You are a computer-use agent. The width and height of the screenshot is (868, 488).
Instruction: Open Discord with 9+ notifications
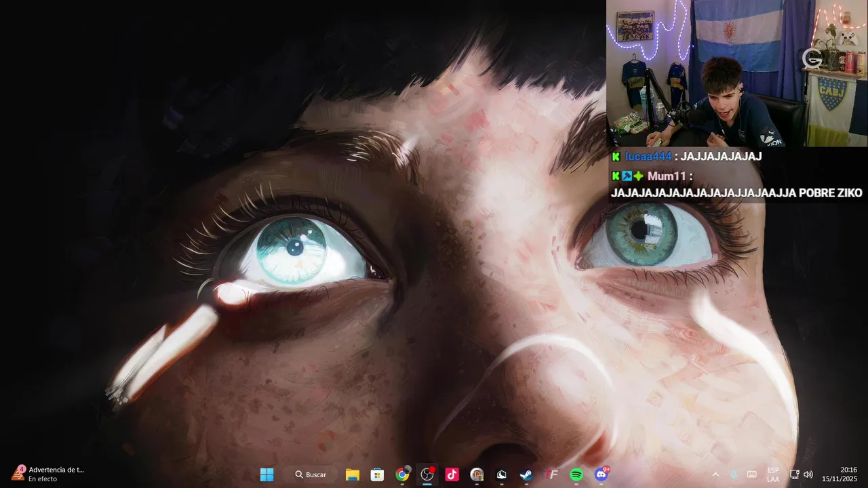[601, 474]
